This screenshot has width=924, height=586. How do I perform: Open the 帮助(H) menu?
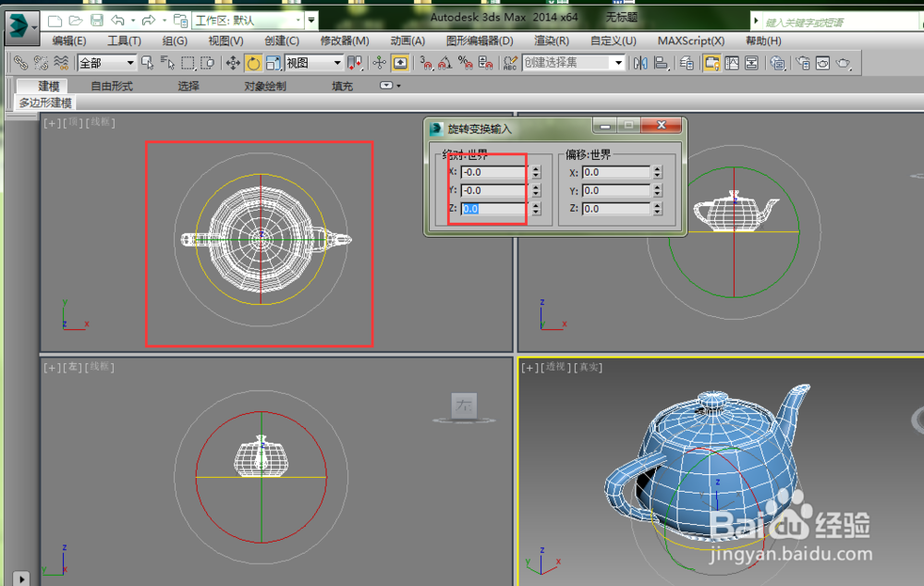point(764,41)
